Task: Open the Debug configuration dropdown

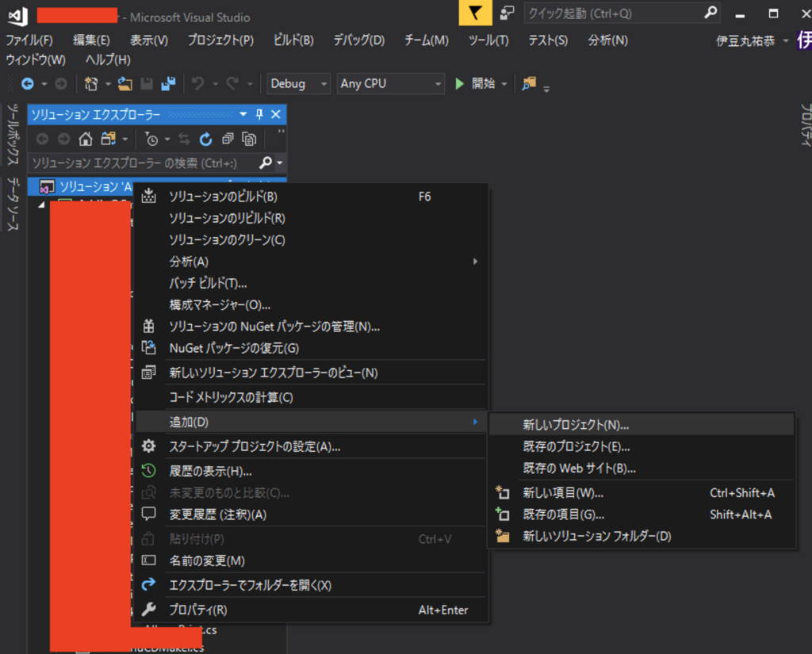Action: pyautogui.click(x=298, y=82)
